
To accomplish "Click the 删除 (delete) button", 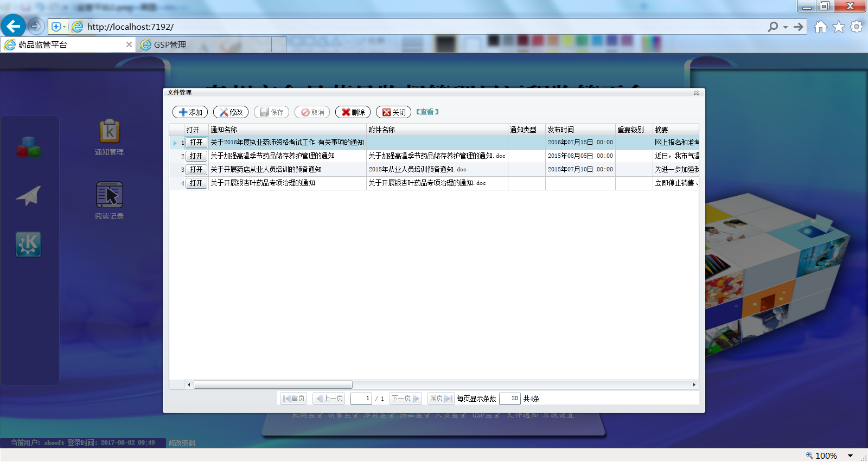I will (353, 112).
